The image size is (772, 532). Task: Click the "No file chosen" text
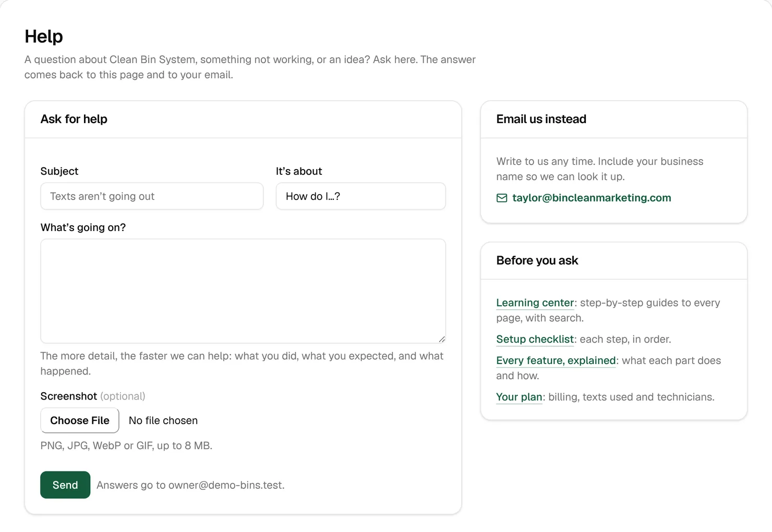(x=163, y=420)
